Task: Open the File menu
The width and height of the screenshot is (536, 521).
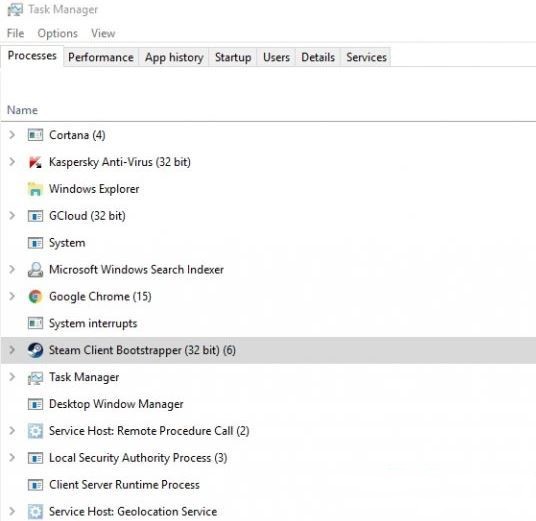Action: (15, 34)
